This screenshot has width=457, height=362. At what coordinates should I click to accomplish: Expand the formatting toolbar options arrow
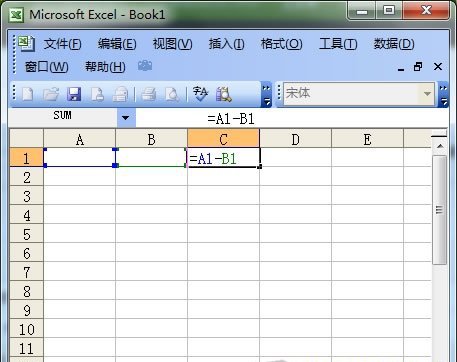click(443, 95)
